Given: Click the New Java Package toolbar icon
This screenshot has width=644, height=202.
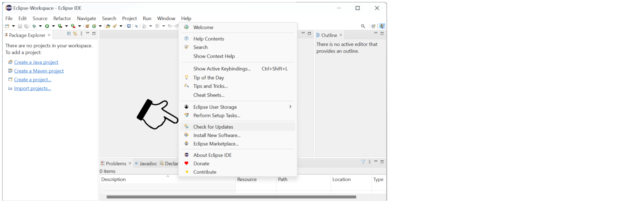Looking at the screenshot, I should [x=87, y=26].
